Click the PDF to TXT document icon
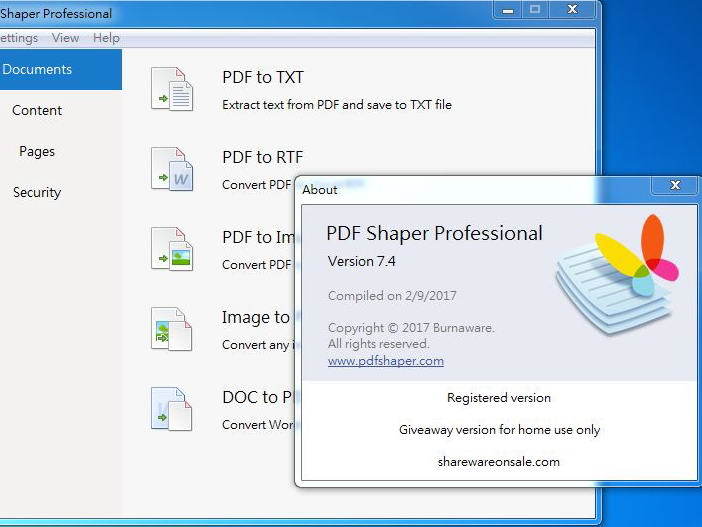Image resolution: width=702 pixels, height=527 pixels. click(172, 89)
